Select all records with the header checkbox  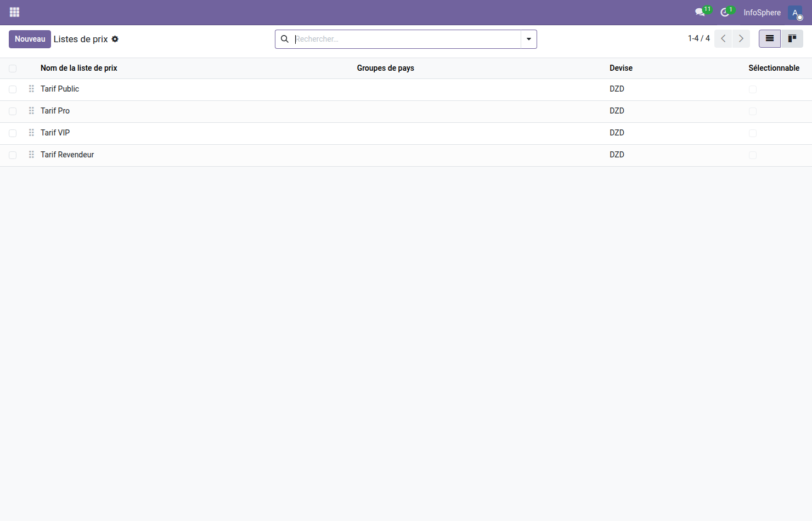pos(13,68)
